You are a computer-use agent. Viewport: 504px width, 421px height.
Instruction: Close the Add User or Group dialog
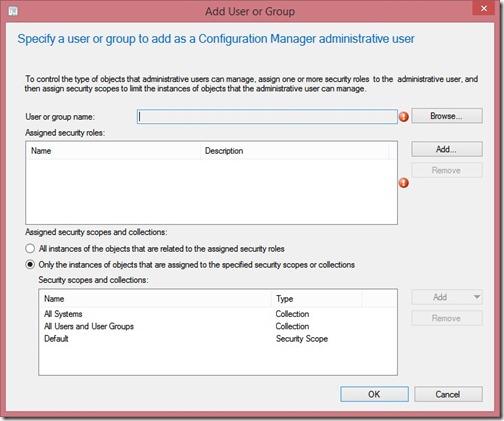point(484,8)
